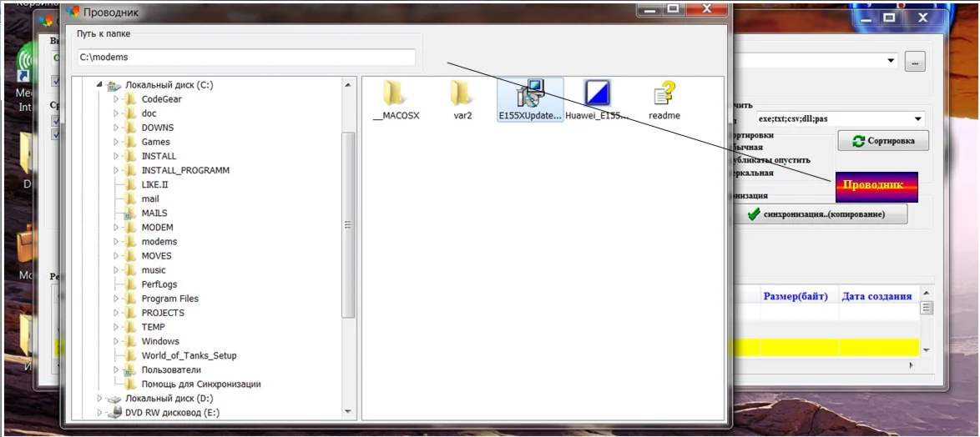Open the var2 folder icon
The width and height of the screenshot is (980, 437).
[x=462, y=93]
